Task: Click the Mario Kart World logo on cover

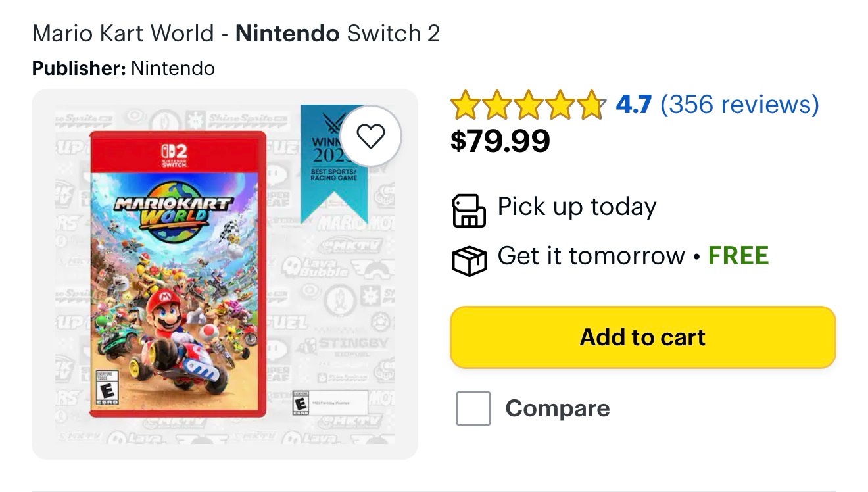Action: (x=174, y=210)
